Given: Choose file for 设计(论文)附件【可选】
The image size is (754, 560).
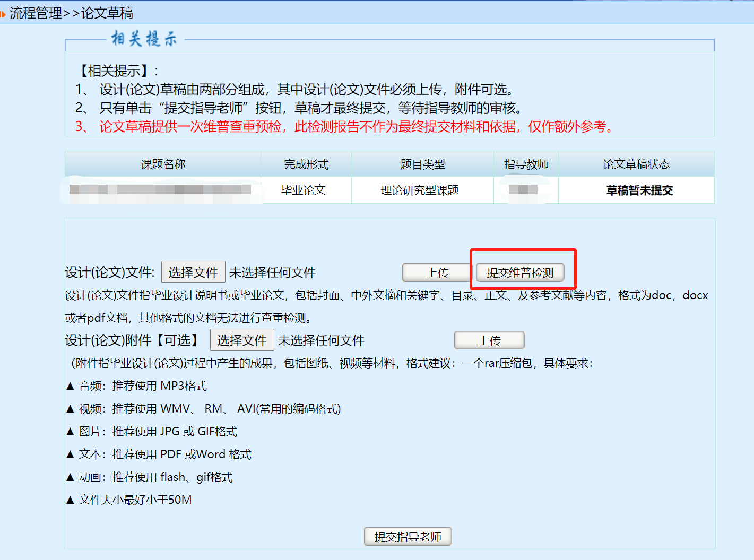Looking at the screenshot, I should [x=242, y=340].
